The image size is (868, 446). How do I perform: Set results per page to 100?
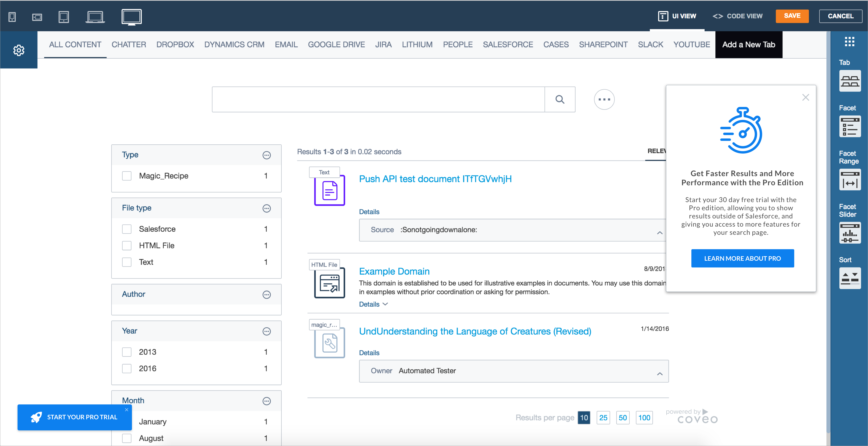point(644,418)
